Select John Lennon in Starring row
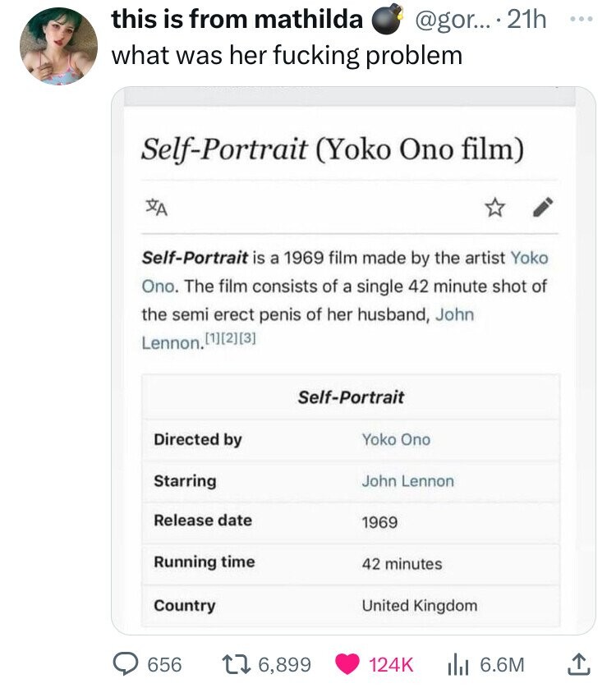616x688 pixels. tap(408, 481)
